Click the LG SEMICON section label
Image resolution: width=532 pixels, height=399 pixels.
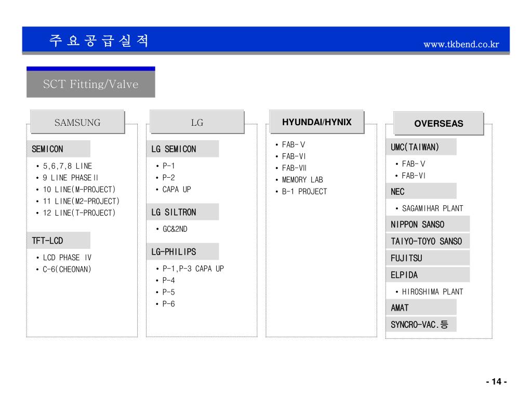tap(182, 149)
